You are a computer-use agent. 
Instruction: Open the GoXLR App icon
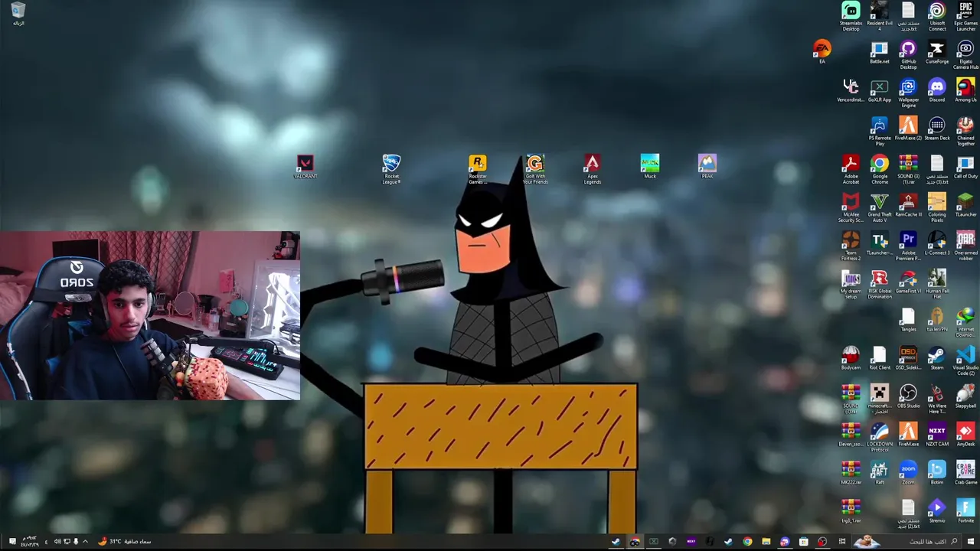(x=880, y=90)
